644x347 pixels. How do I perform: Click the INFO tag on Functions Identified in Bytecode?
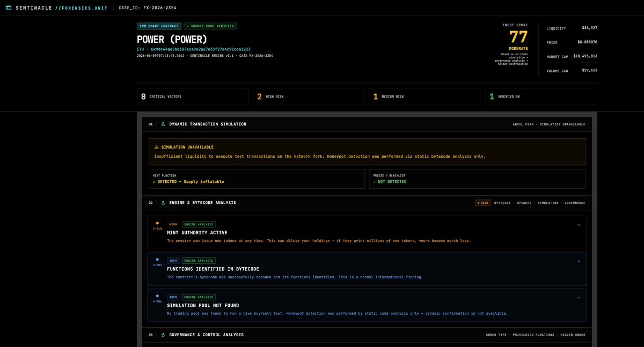point(173,261)
